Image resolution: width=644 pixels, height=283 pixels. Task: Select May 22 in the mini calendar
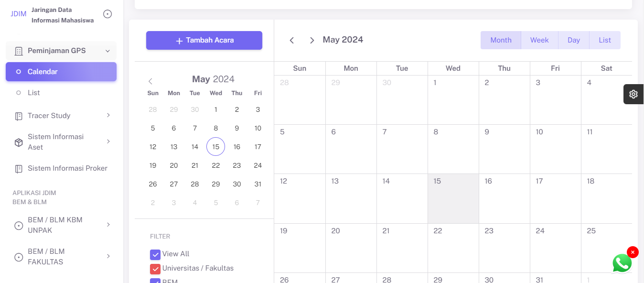point(216,165)
